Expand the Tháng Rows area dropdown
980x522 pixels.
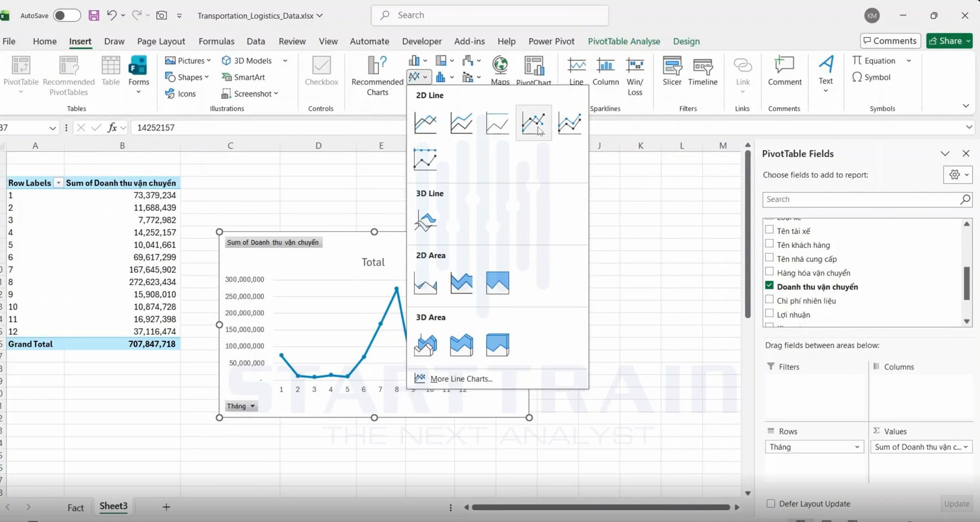tap(857, 447)
